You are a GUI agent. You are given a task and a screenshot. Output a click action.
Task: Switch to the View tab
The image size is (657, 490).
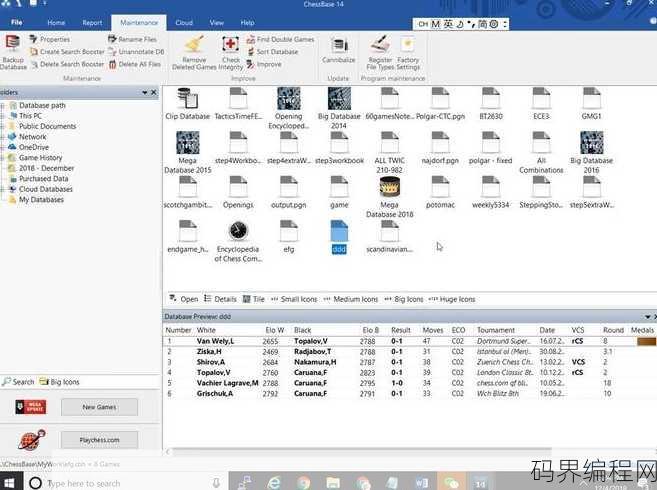point(217,23)
